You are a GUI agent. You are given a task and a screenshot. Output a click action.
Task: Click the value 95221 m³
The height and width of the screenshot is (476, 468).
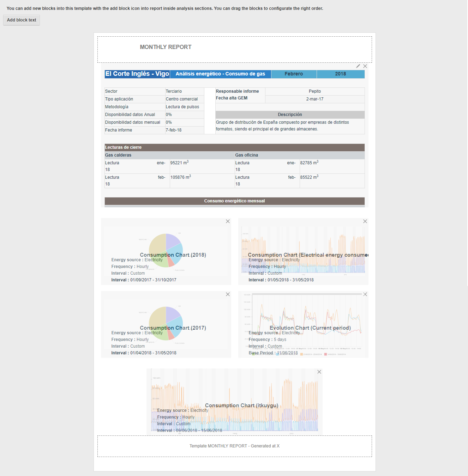[x=179, y=163]
